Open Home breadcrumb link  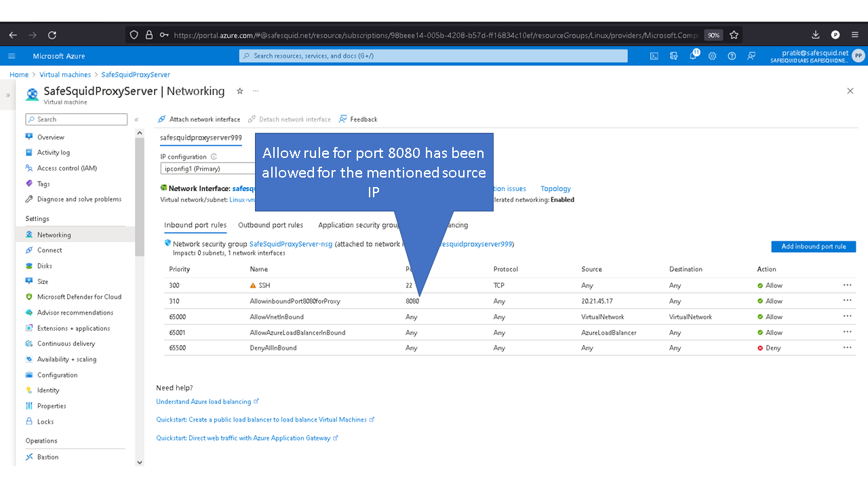[19, 75]
